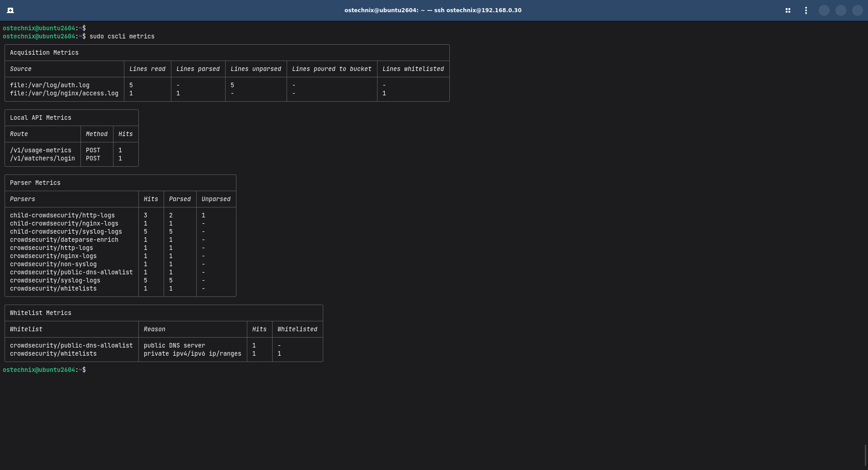Screen dimensions: 868x470
Task: Click the /v1/watchers/login route row
Action: (71, 159)
